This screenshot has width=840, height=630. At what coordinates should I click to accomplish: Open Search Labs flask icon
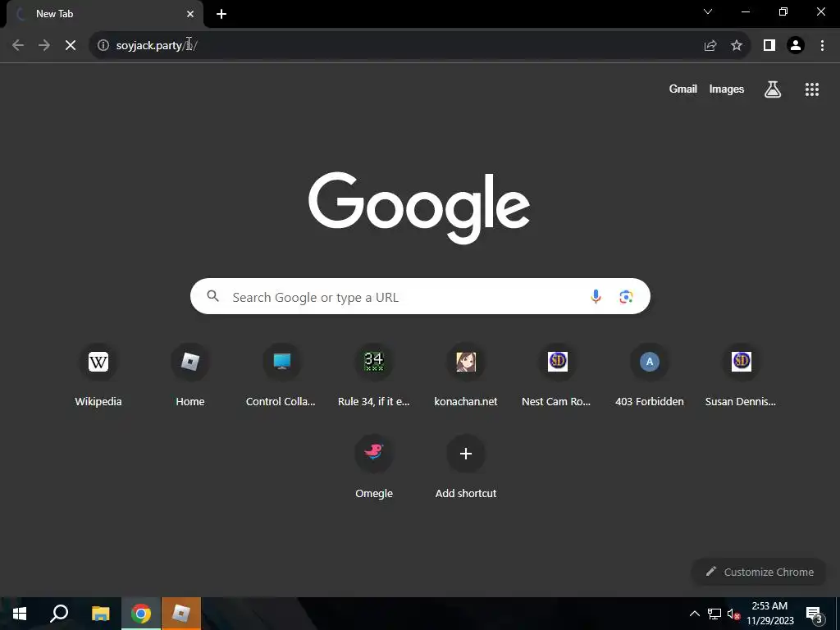[x=773, y=89]
